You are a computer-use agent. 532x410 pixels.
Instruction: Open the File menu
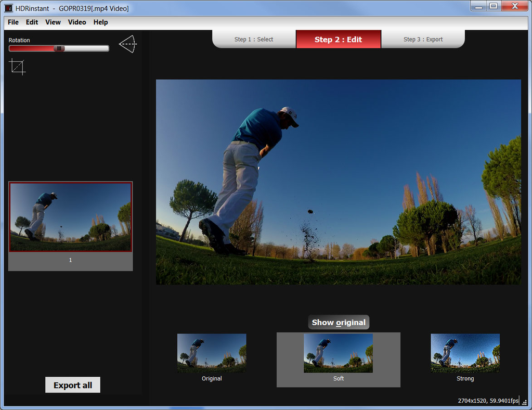pyautogui.click(x=13, y=22)
